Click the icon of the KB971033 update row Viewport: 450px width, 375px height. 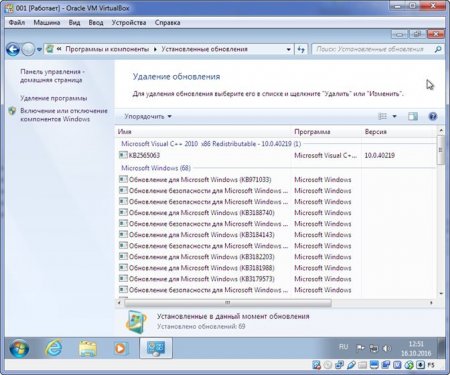point(123,179)
